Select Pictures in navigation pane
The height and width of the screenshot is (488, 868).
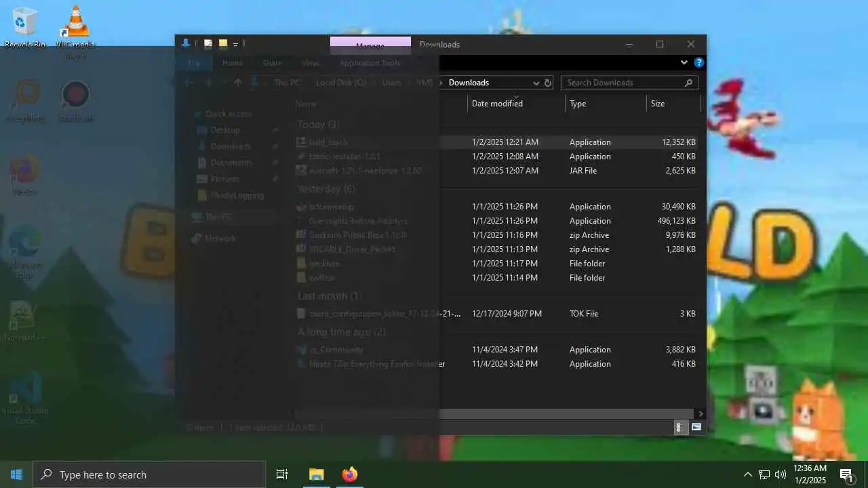tap(225, 179)
